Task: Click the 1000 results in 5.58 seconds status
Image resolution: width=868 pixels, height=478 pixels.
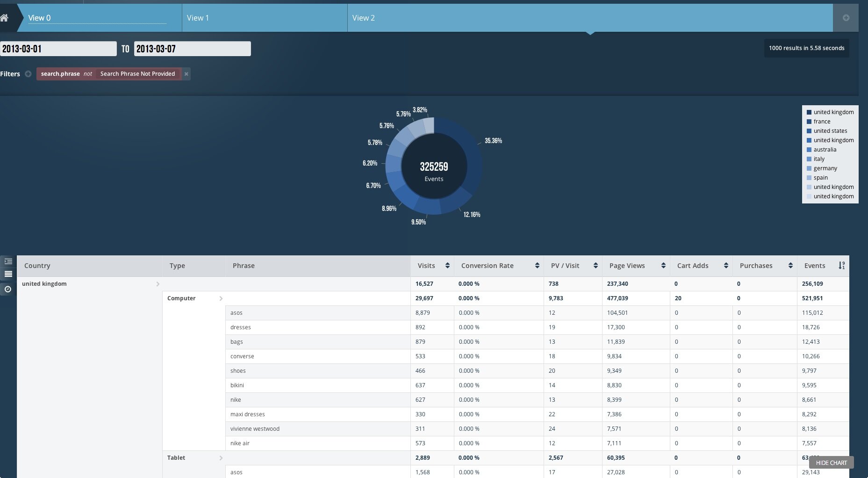Action: click(806, 48)
